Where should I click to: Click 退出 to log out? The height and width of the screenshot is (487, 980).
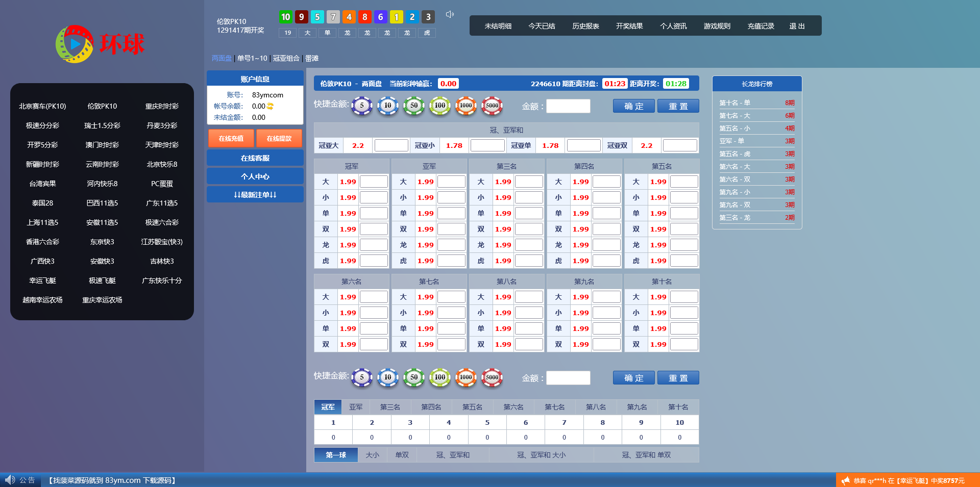pos(797,26)
